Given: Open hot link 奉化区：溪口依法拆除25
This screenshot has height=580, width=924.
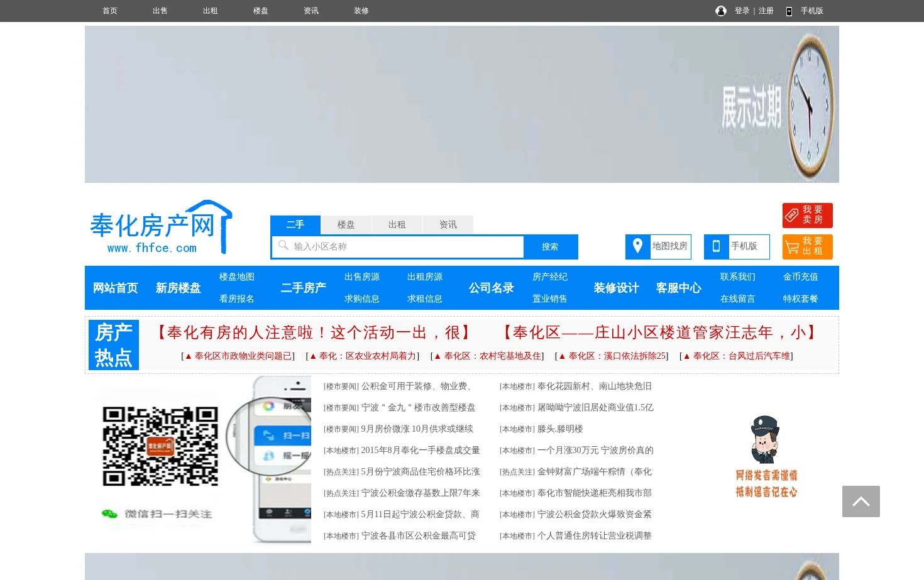Looking at the screenshot, I should point(612,356).
